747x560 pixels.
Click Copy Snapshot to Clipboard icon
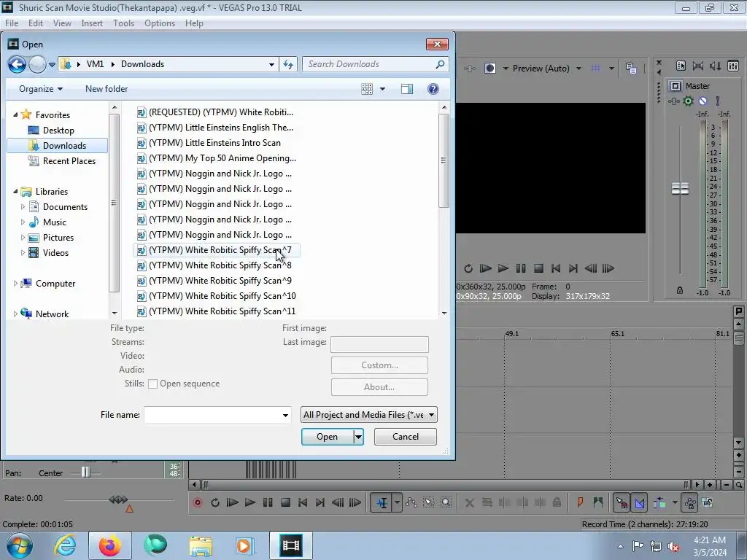(631, 68)
